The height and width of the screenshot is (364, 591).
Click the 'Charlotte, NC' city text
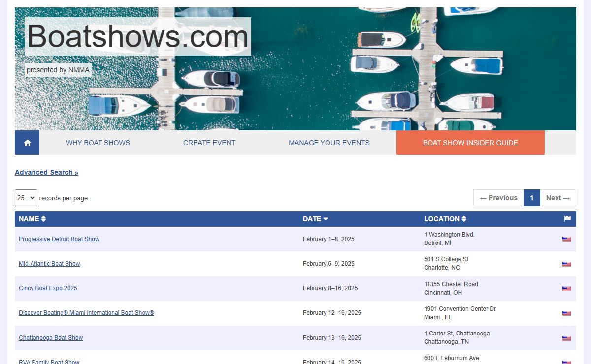coord(442,268)
